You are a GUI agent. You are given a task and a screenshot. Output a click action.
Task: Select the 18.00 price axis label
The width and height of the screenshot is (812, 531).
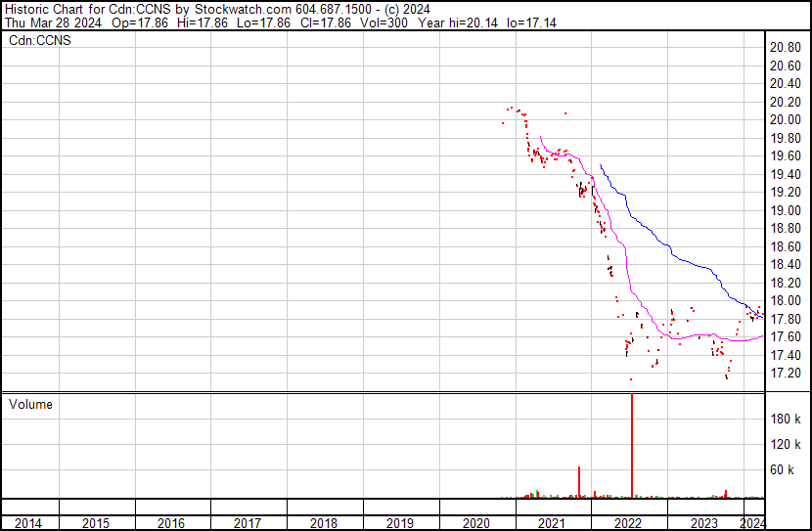[786, 301]
